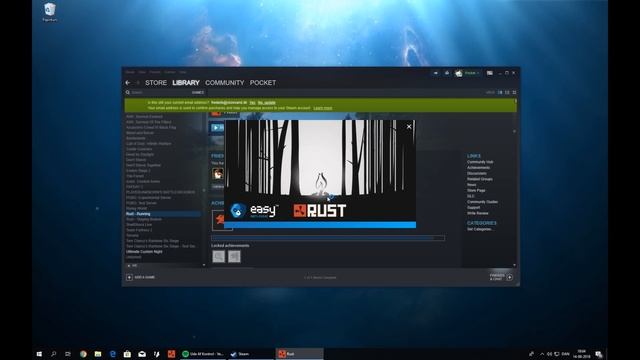Click the achievements progress bar
The height and width of the screenshot is (360, 640).
pyautogui.click(x=328, y=238)
